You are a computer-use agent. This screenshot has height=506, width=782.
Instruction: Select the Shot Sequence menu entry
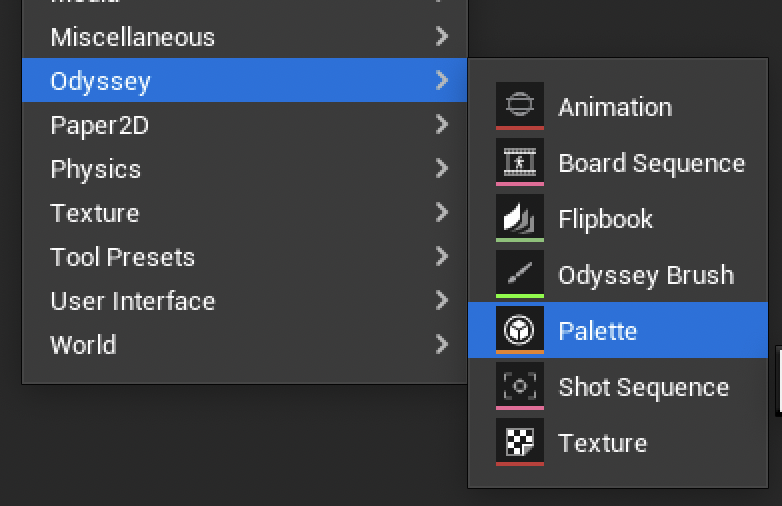click(x=643, y=387)
